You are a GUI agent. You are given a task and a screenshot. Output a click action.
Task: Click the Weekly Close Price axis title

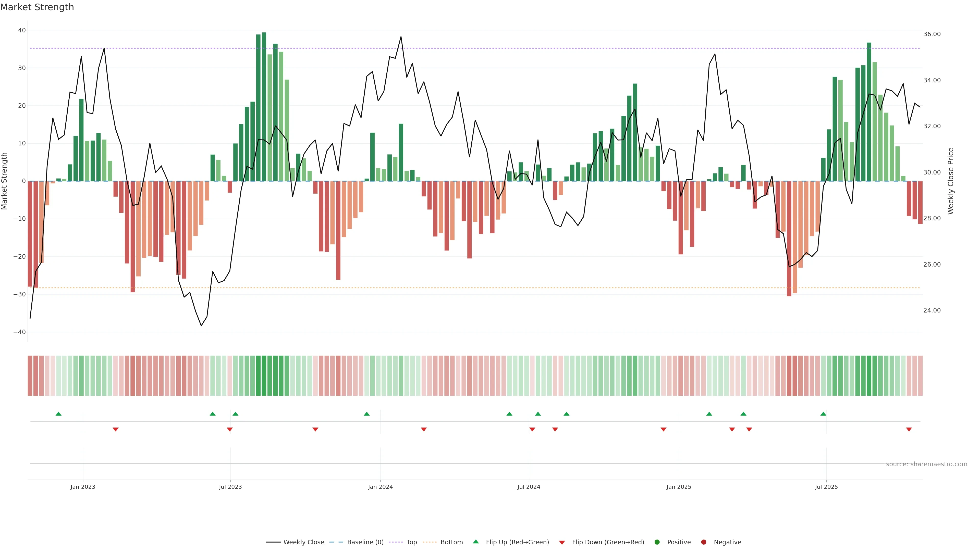click(951, 181)
